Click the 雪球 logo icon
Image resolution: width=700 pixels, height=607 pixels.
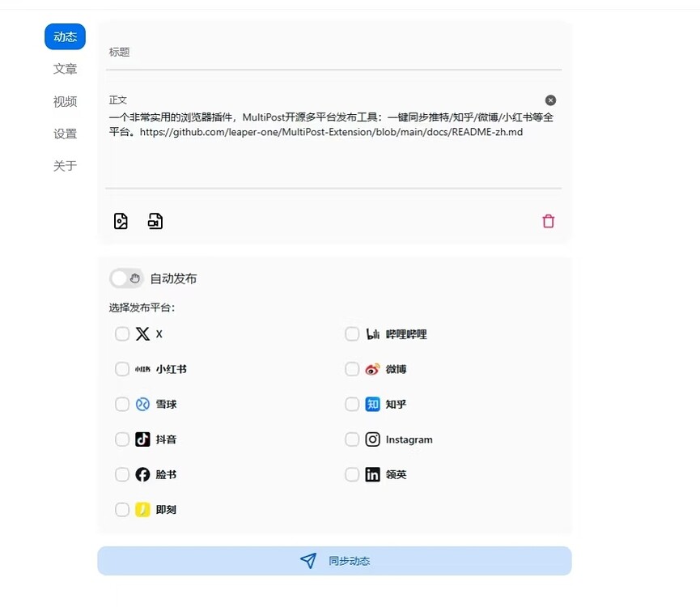[143, 405]
